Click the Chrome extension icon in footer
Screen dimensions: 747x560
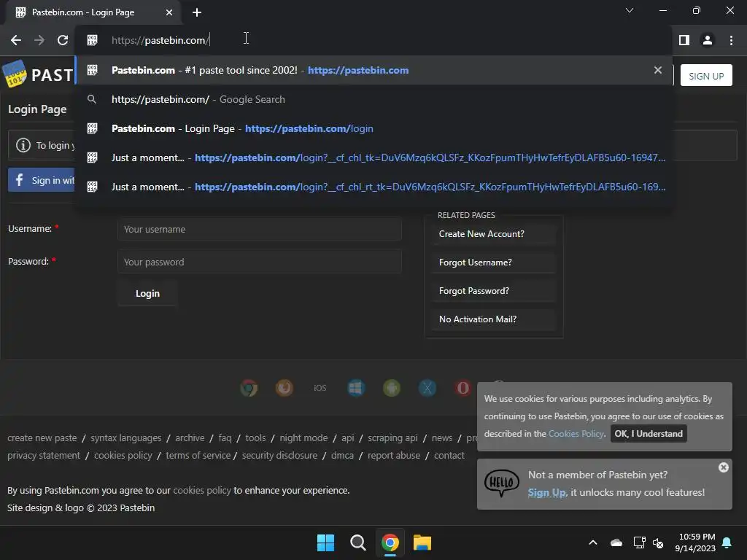tap(249, 388)
